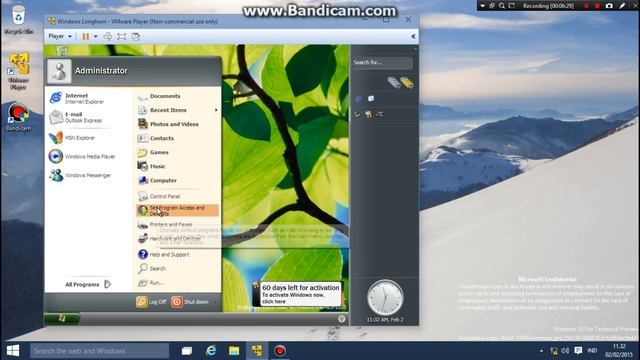
Task: Click the Longhorn Start button
Action: 62,318
